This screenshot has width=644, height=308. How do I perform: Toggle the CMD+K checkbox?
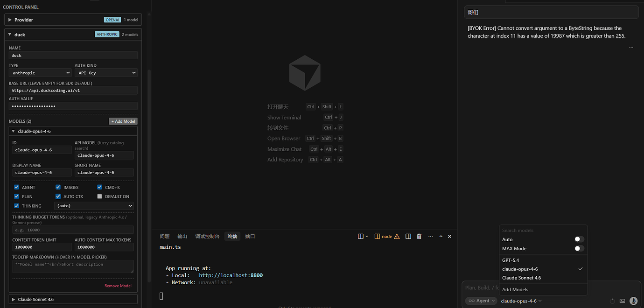pos(100,187)
